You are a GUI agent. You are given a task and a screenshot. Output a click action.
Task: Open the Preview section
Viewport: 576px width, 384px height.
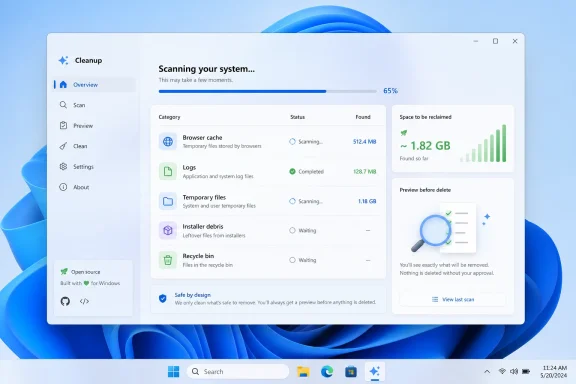[94, 126]
